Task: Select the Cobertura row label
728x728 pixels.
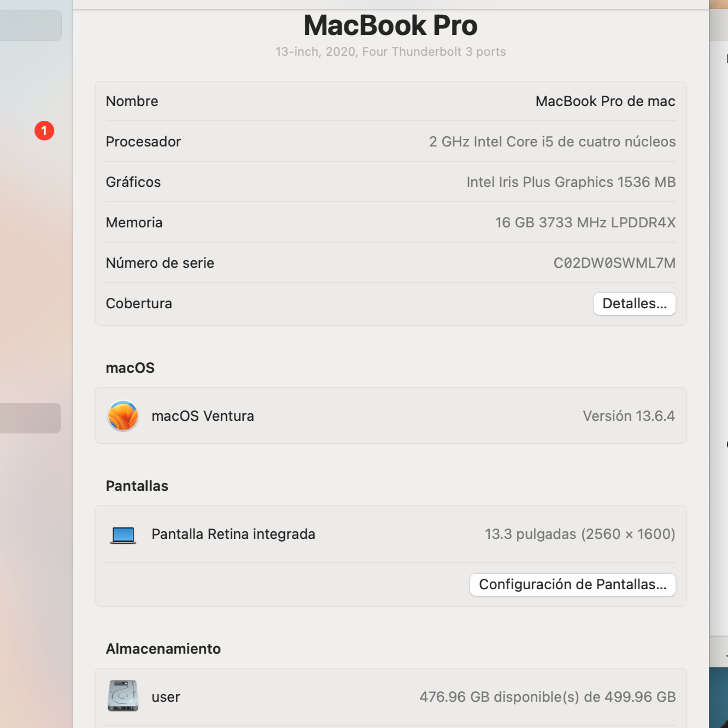Action: click(139, 304)
